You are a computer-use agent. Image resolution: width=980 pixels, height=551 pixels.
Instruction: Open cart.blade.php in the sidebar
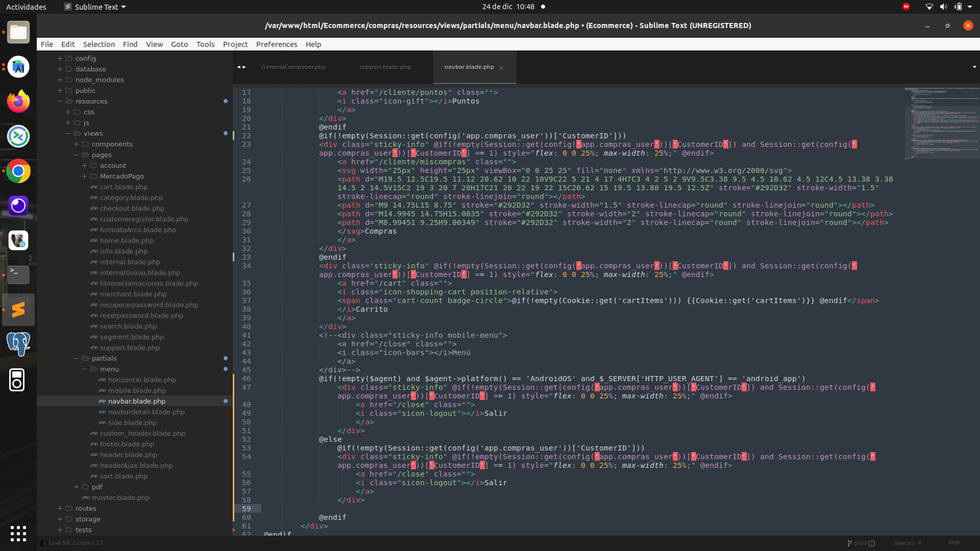click(x=124, y=187)
